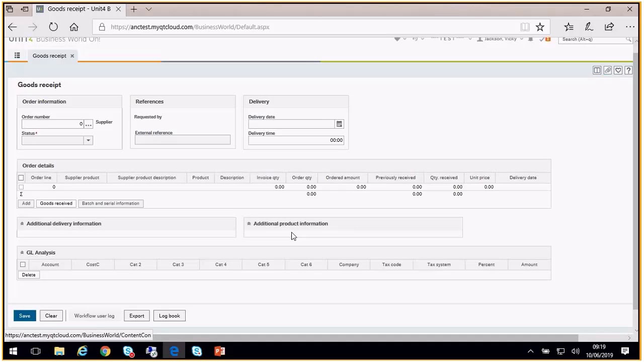Click the Order number input field
The image size is (644, 362).
point(52,124)
